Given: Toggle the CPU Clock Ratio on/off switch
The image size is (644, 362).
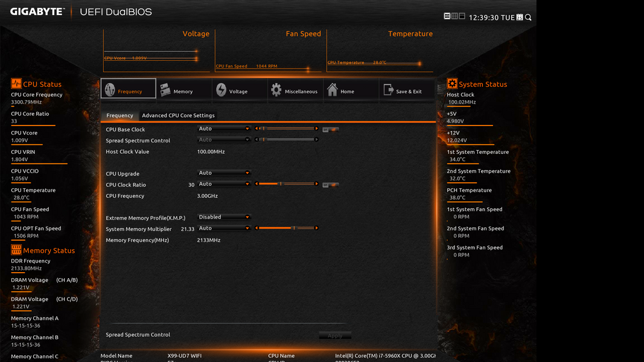Looking at the screenshot, I should point(330,185).
